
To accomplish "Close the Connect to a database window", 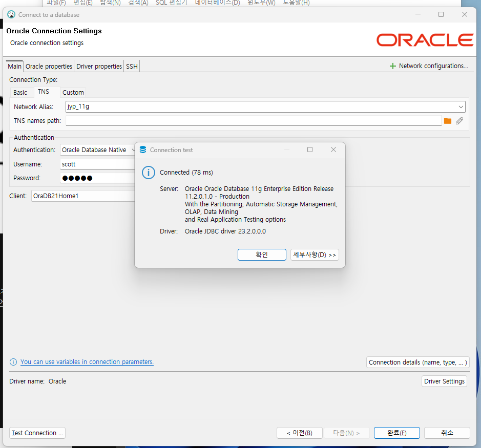I will coord(465,14).
